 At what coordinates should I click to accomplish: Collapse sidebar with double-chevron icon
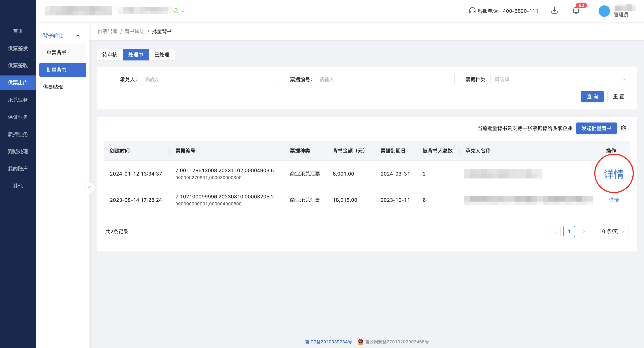click(x=89, y=188)
